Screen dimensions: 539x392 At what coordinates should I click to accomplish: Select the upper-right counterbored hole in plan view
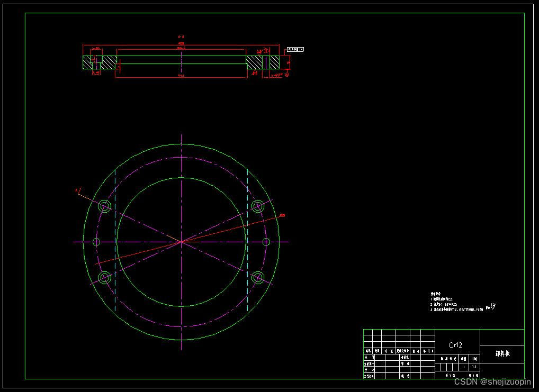coord(257,206)
